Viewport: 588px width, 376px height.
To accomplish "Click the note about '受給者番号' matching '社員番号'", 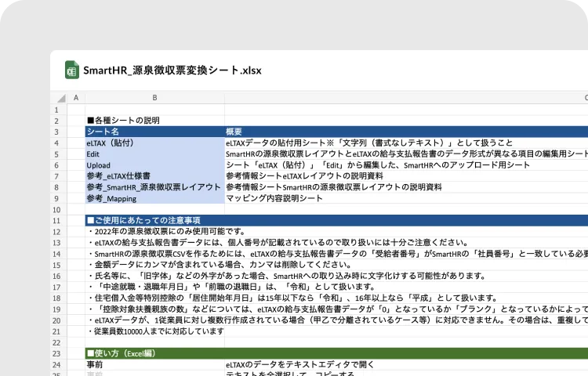I will point(339,254).
